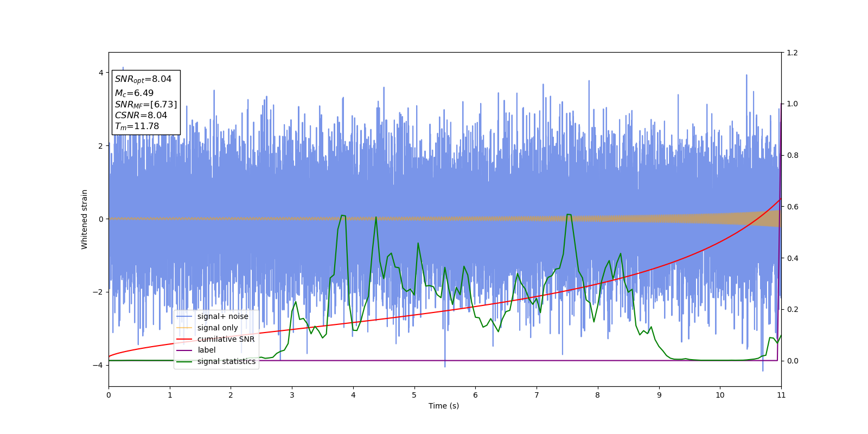
Task: Click the Tm=11.78 annotation text
Action: click(137, 126)
